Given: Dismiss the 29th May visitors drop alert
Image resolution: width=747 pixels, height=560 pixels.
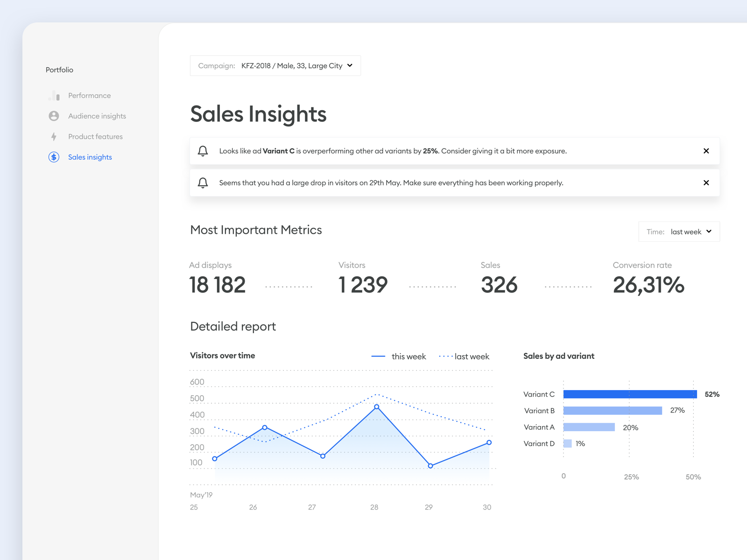Looking at the screenshot, I should point(706,182).
